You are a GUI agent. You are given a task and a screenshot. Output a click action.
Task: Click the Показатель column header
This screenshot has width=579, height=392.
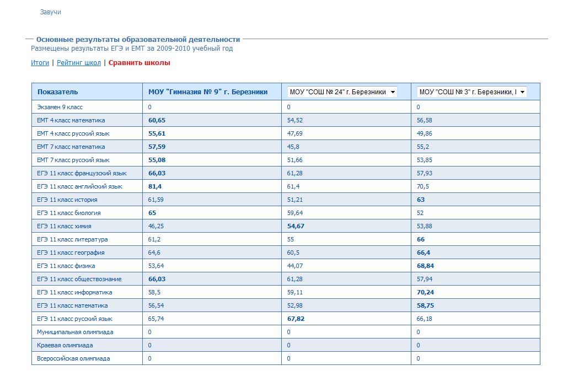(x=58, y=92)
